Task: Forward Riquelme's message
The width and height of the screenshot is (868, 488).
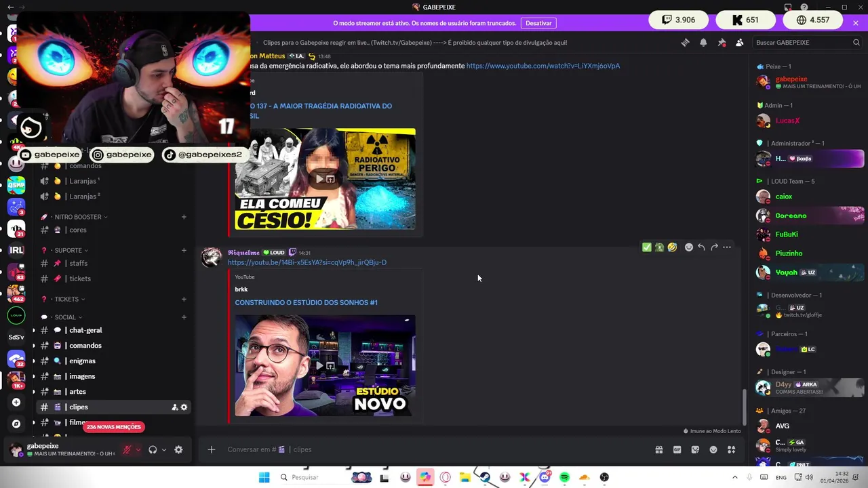Action: coord(714,247)
